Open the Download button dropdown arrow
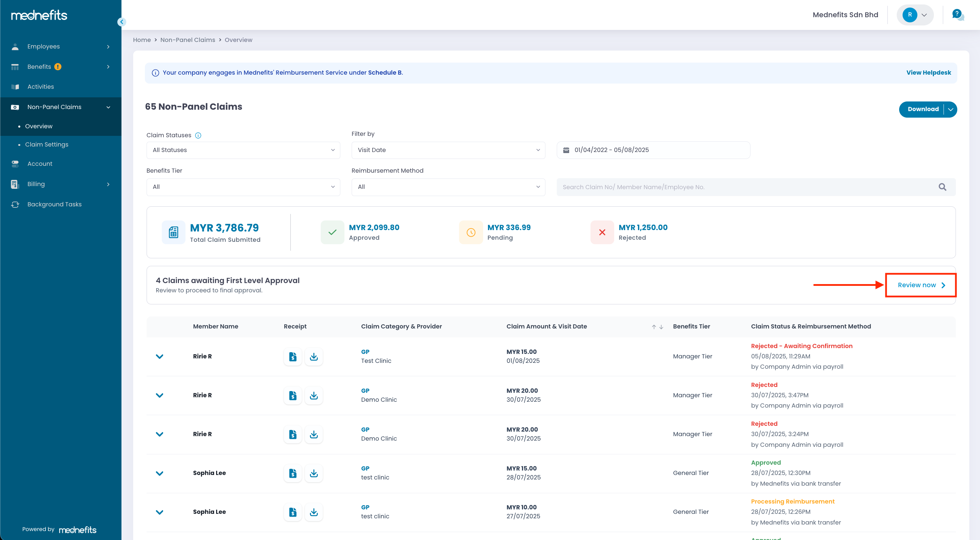The height and width of the screenshot is (540, 980). (950, 109)
